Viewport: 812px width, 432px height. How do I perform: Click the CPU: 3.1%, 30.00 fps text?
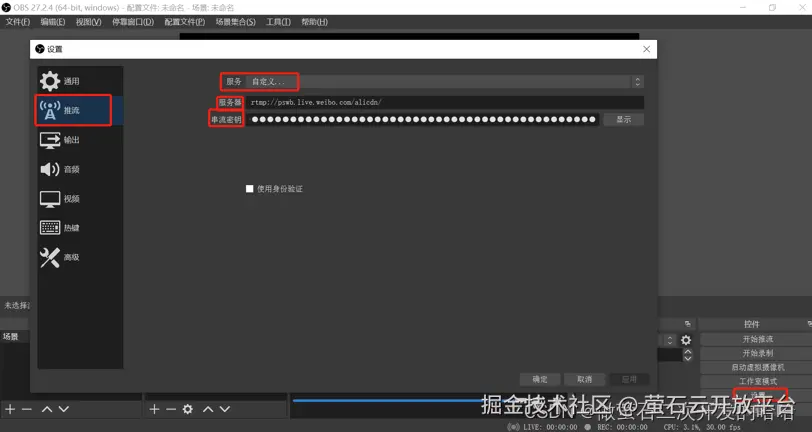pyautogui.click(x=702, y=427)
